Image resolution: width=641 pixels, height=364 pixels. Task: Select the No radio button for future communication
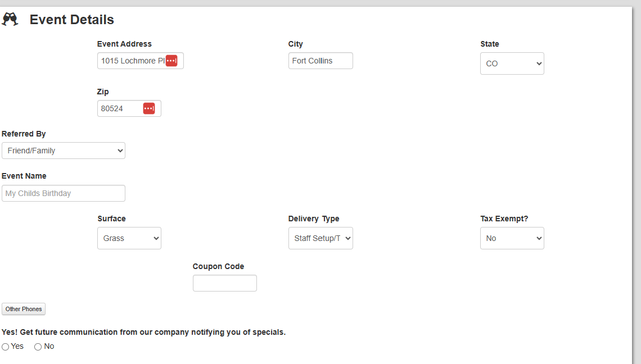(38, 347)
